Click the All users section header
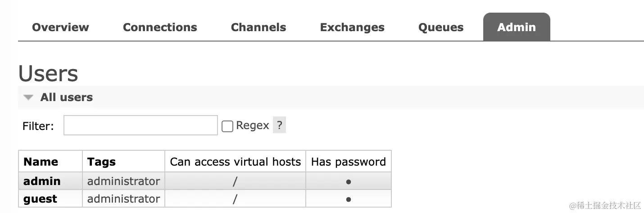 click(x=67, y=97)
